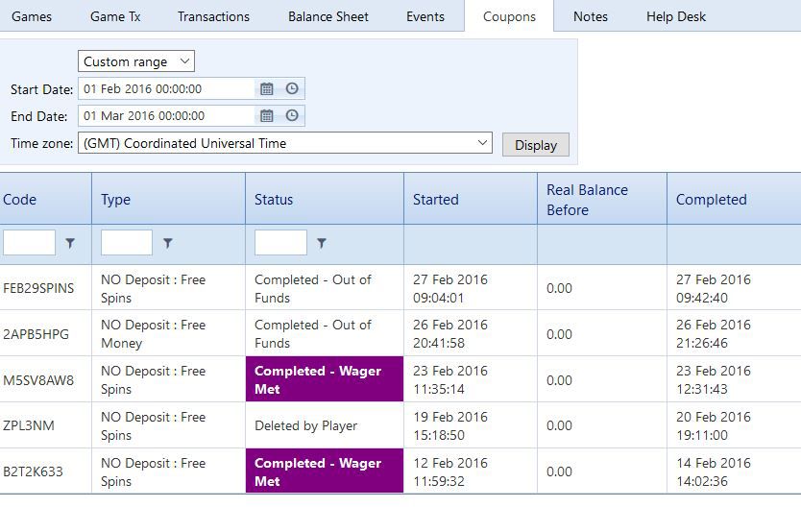
Task: Switch to the Game Tx tab
Action: [115, 16]
